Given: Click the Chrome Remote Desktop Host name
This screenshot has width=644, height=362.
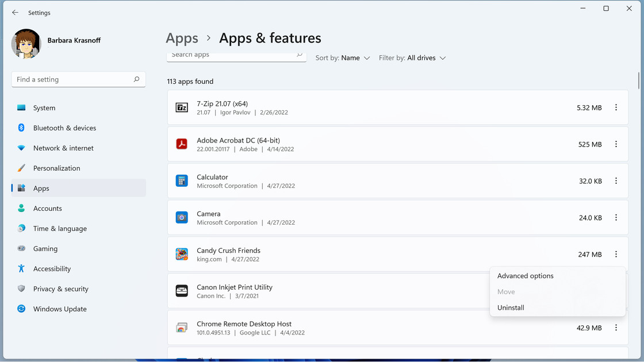Looking at the screenshot, I should click(x=244, y=324).
